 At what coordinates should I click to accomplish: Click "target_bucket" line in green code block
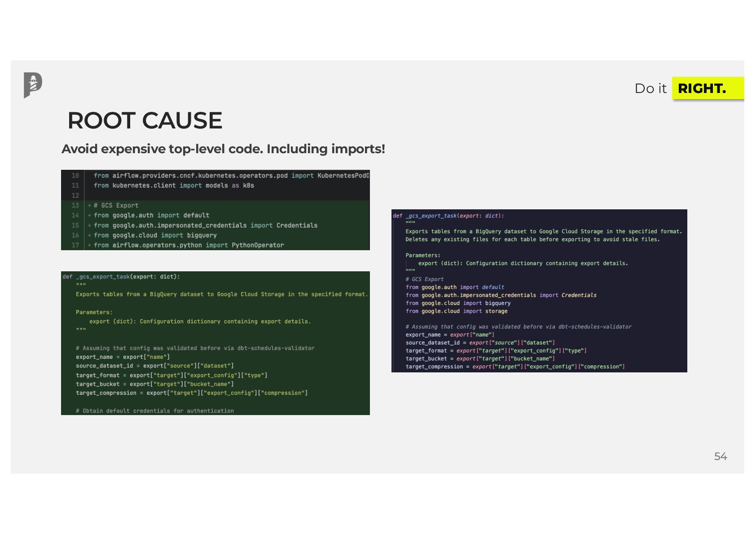point(155,384)
